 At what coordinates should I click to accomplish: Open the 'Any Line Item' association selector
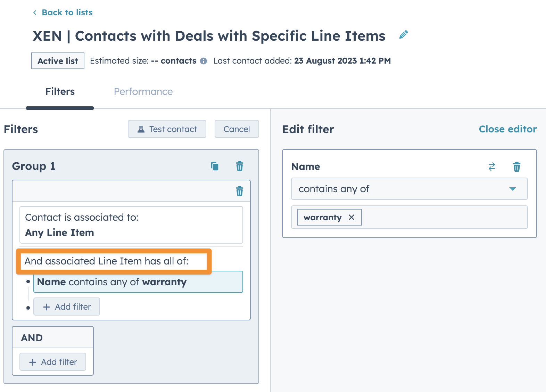point(131,225)
